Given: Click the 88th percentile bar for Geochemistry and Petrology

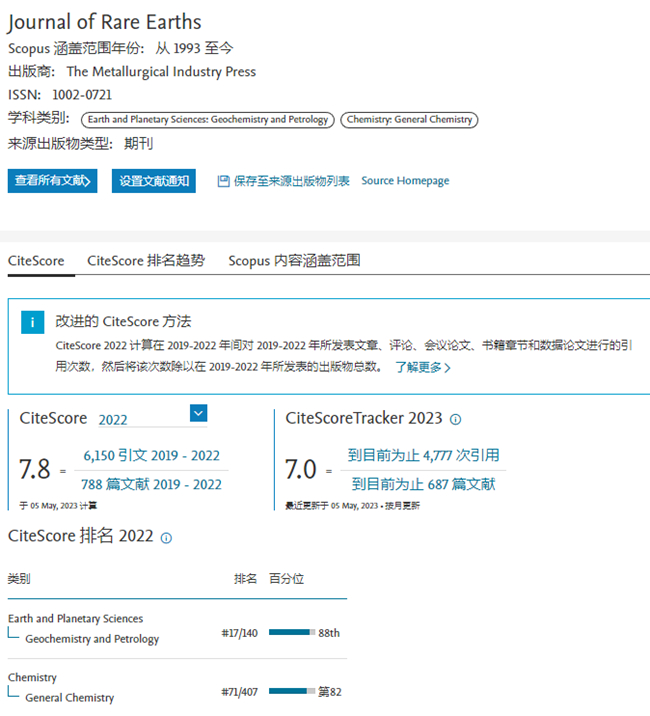Looking at the screenshot, I should point(292,633).
